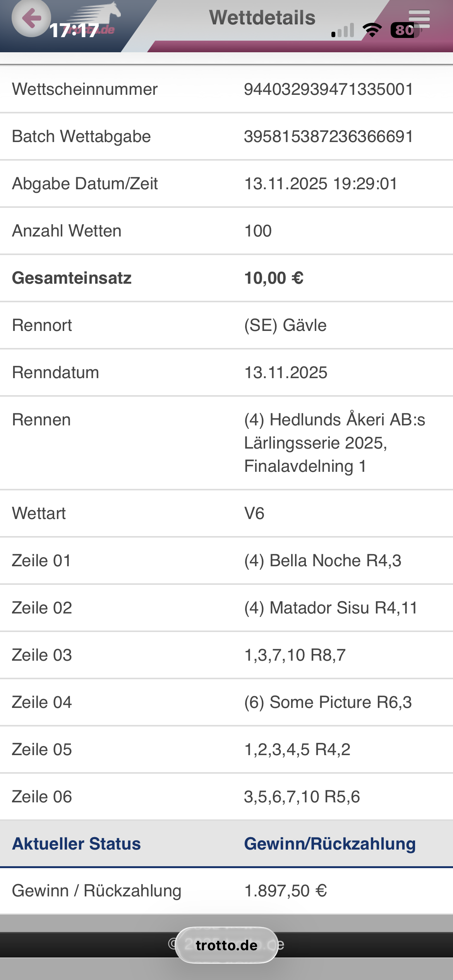Tap the back arrow button
Screen dimensions: 453x980
pyautogui.click(x=31, y=18)
